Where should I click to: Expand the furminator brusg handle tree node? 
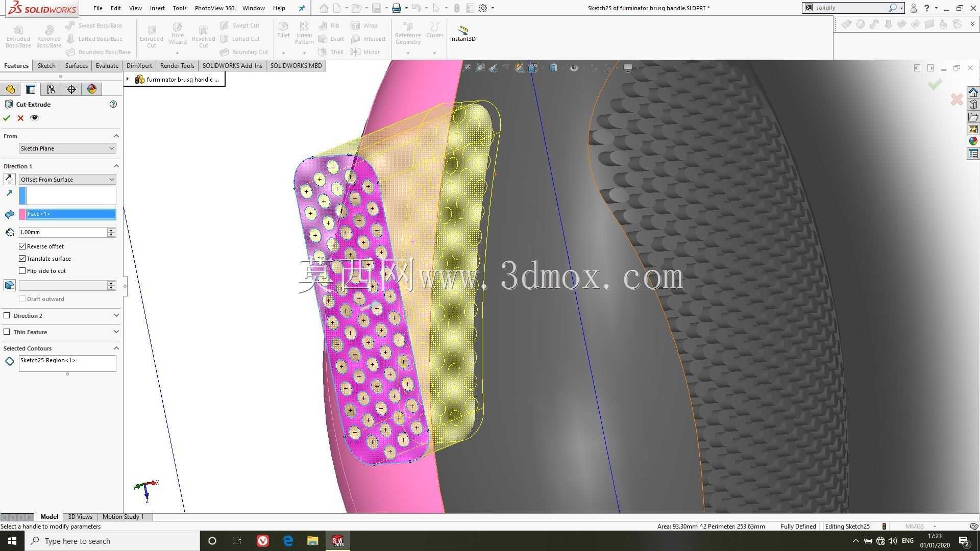point(128,79)
